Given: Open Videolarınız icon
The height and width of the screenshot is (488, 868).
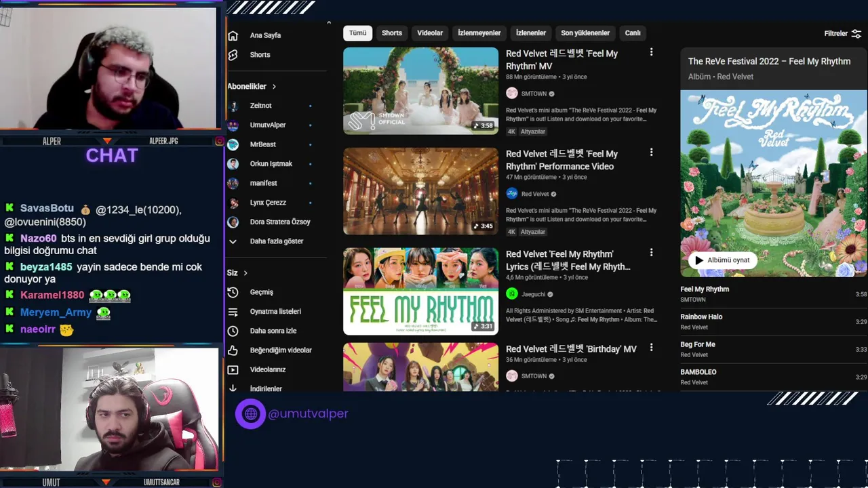Looking at the screenshot, I should [x=233, y=370].
